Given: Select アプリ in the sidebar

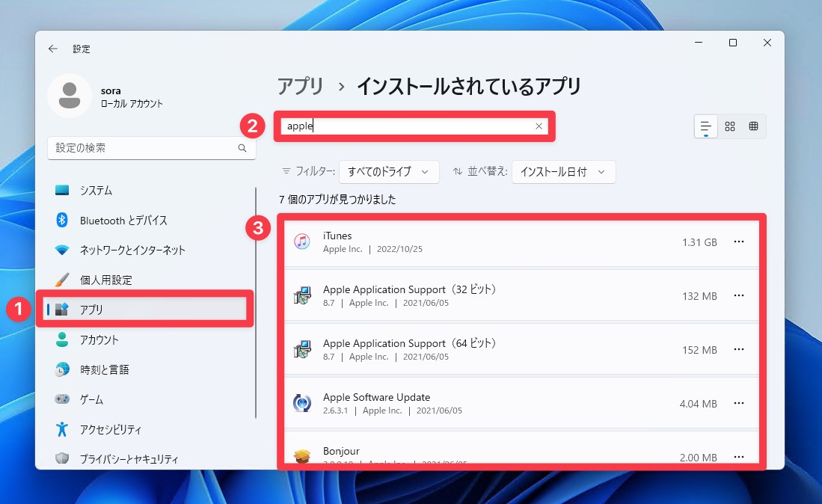Looking at the screenshot, I should 145,310.
